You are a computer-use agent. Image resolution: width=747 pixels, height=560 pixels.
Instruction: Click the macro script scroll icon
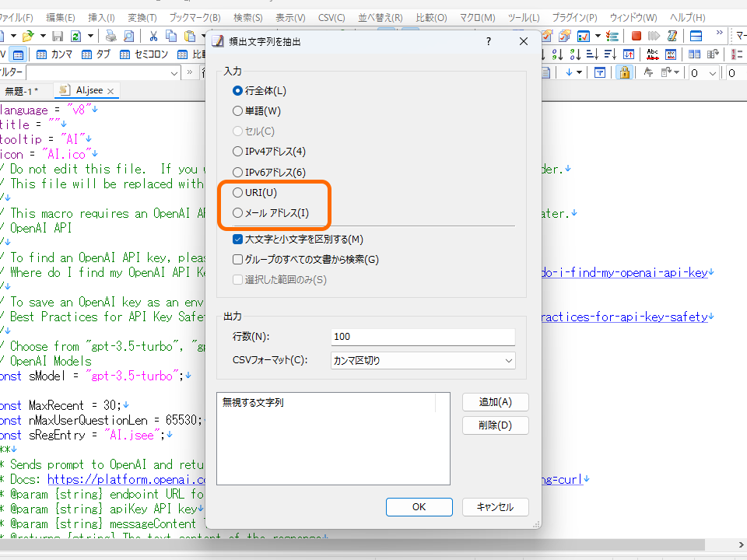[672, 36]
